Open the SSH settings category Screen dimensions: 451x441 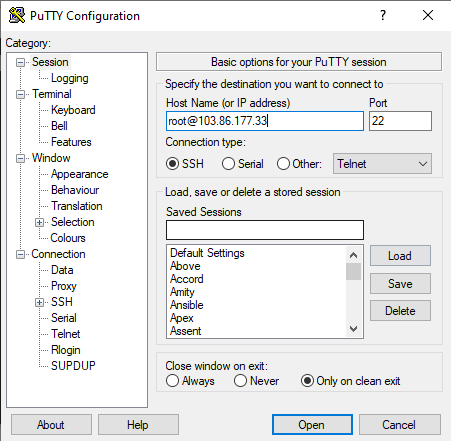(x=62, y=302)
